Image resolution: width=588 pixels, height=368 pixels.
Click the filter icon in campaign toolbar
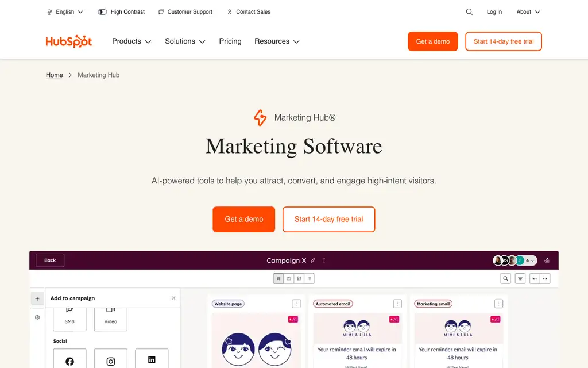tap(520, 279)
